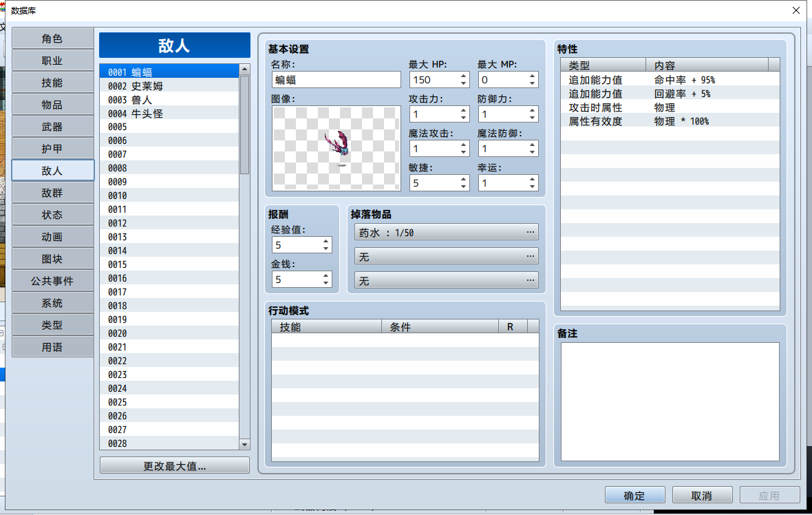Increase the 魔法防御 value
Viewport: 812px width, 515px height.
533,145
